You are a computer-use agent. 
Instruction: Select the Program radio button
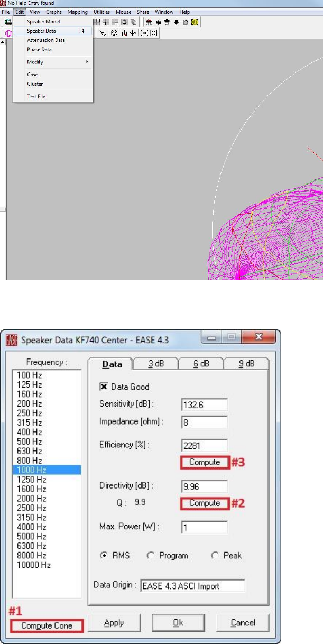(x=150, y=555)
